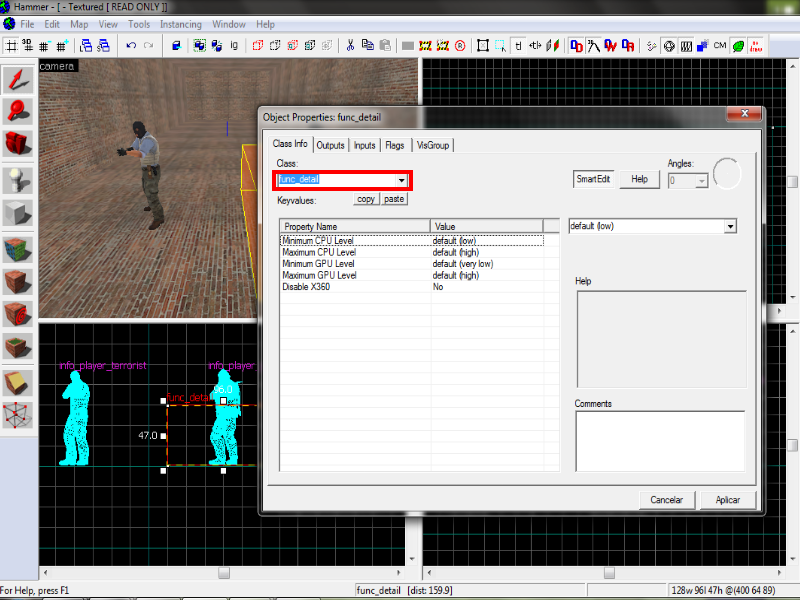The height and width of the screenshot is (600, 800).
Task: Click inside the Comments text box
Action: click(x=660, y=441)
